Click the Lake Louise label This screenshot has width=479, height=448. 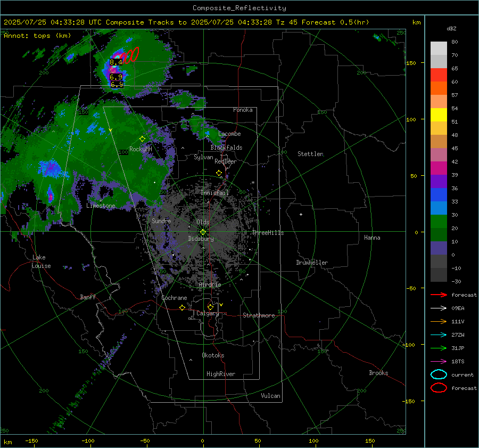click(41, 262)
